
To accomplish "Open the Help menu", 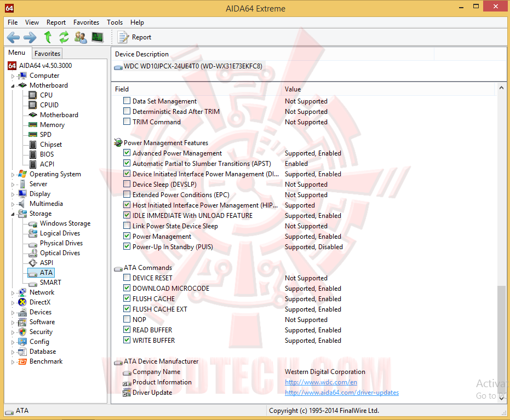I will [x=137, y=22].
